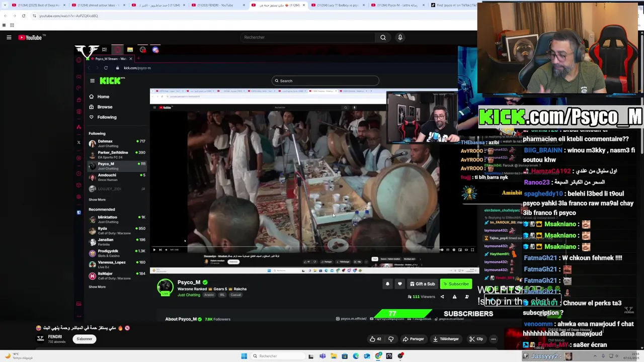Click the Kick Search box
This screenshot has height=362, width=644.
click(x=325, y=81)
